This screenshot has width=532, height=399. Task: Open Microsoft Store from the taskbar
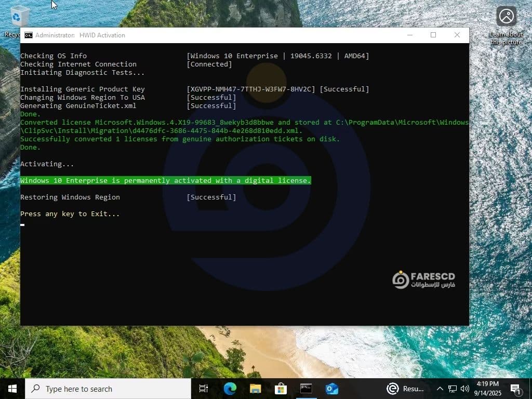[281, 389]
